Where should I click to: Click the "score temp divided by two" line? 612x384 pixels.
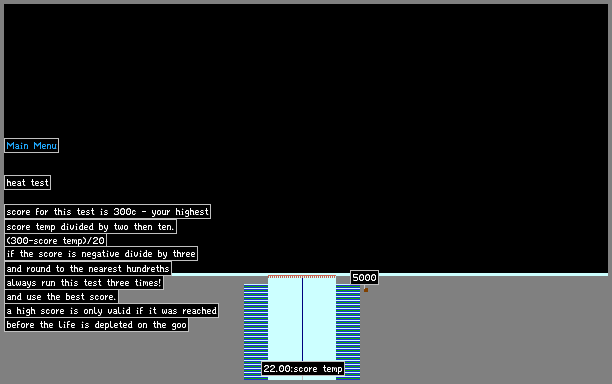click(90, 227)
